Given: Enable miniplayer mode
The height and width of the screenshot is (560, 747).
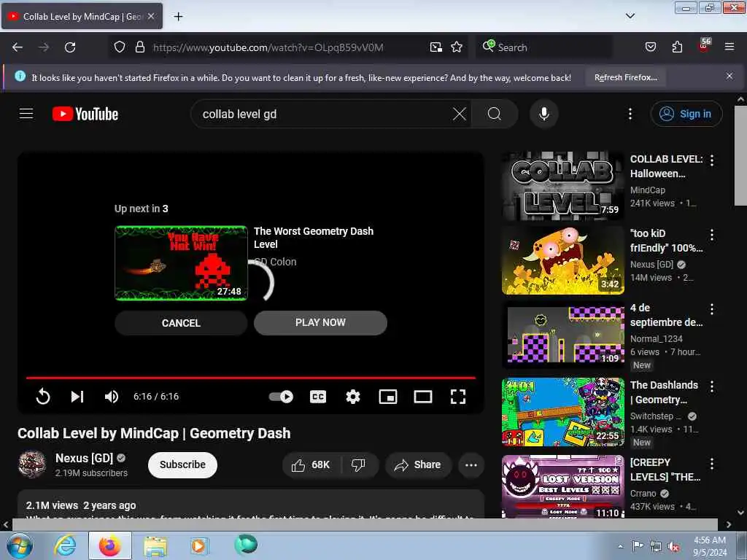Looking at the screenshot, I should coord(388,396).
